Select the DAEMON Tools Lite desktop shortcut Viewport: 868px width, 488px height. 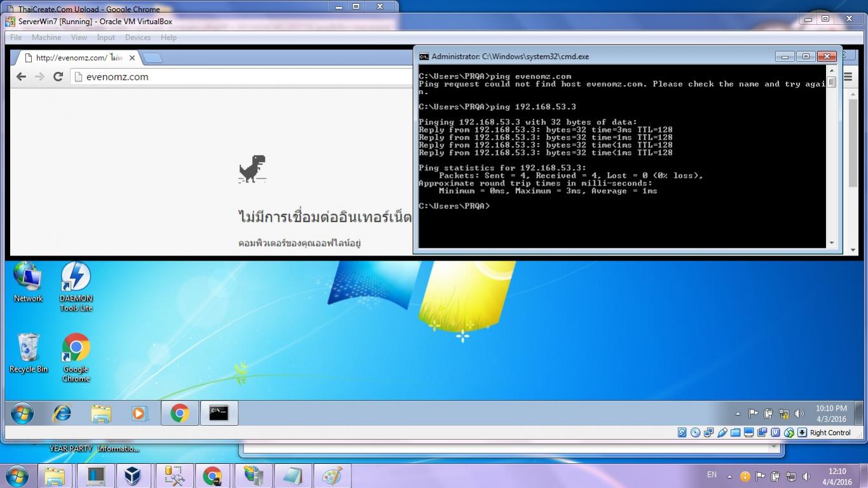click(76, 287)
